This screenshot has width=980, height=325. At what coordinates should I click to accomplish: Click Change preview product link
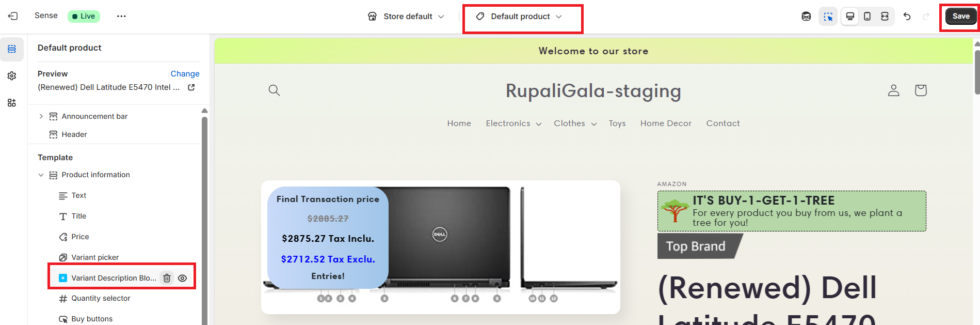click(185, 74)
